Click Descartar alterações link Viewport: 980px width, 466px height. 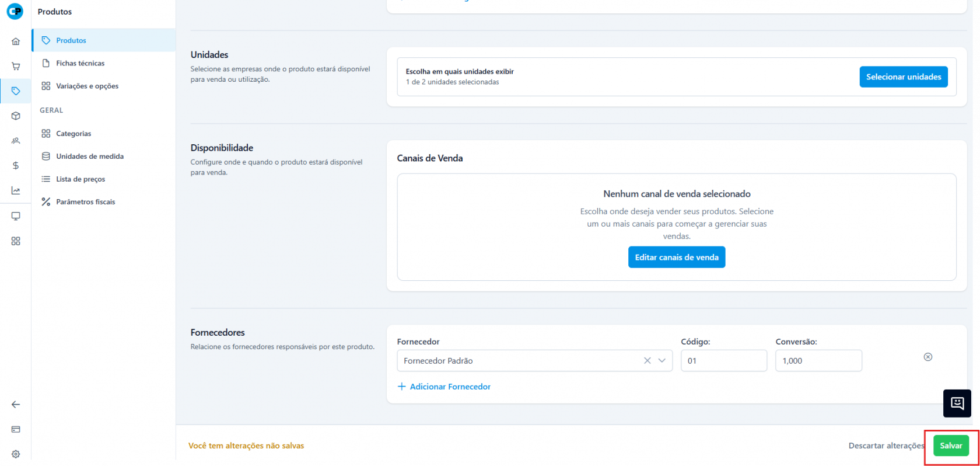[885, 446]
